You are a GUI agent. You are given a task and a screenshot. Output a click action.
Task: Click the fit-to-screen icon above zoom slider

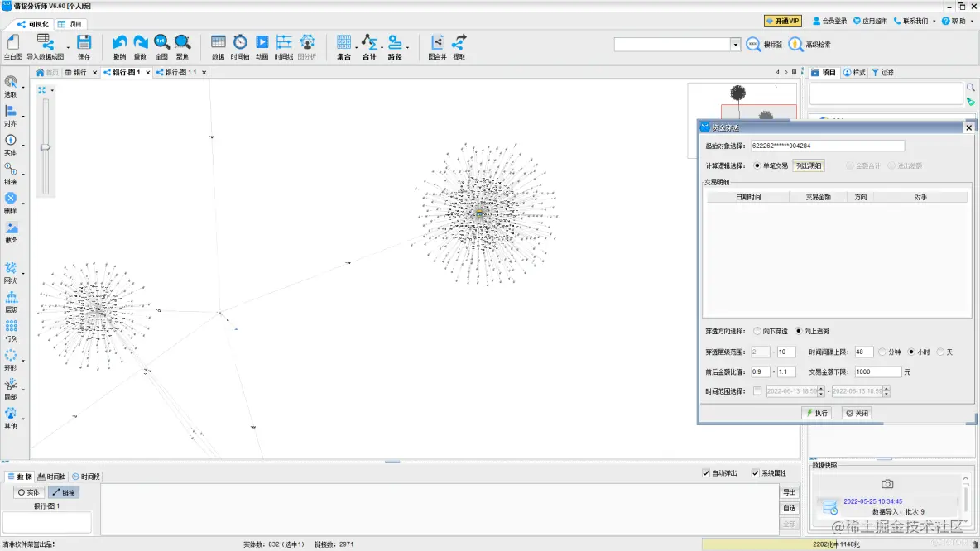[x=42, y=90]
